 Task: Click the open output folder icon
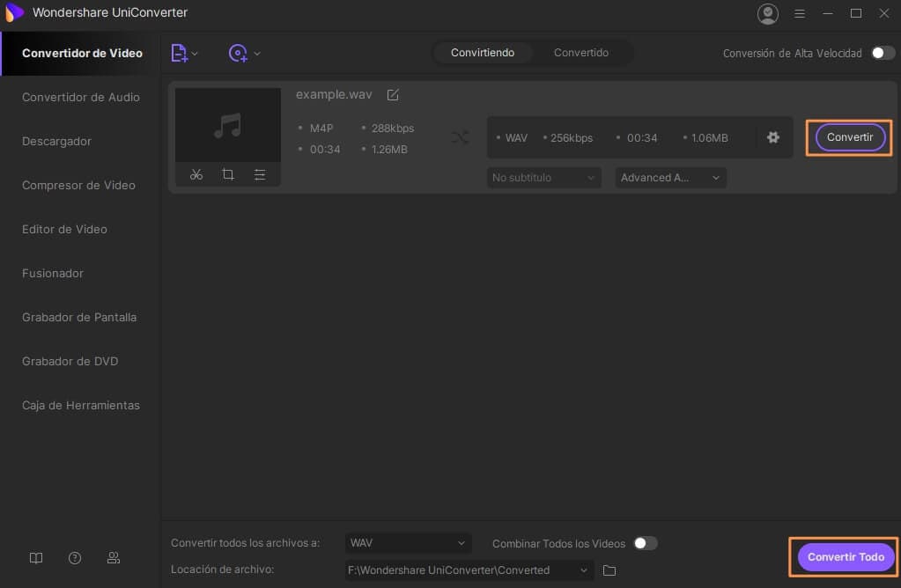point(609,570)
